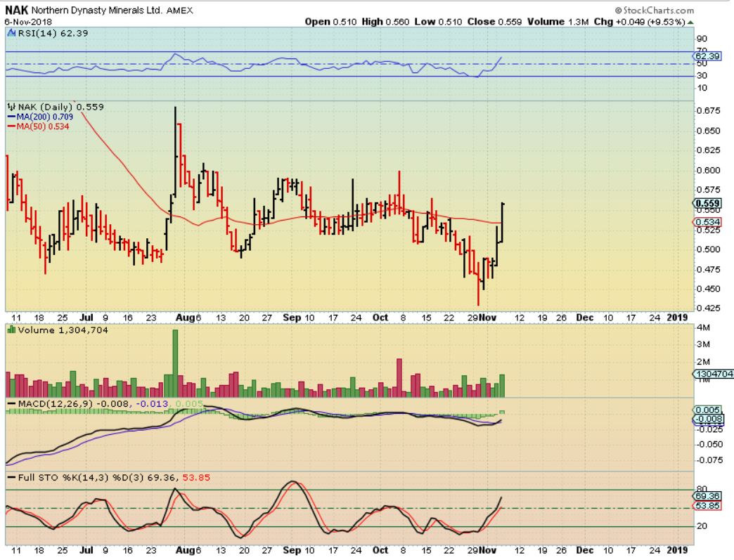Screen dimensions: 734x560
Task: Click the green up arrow beside Chg
Action: 690,22
